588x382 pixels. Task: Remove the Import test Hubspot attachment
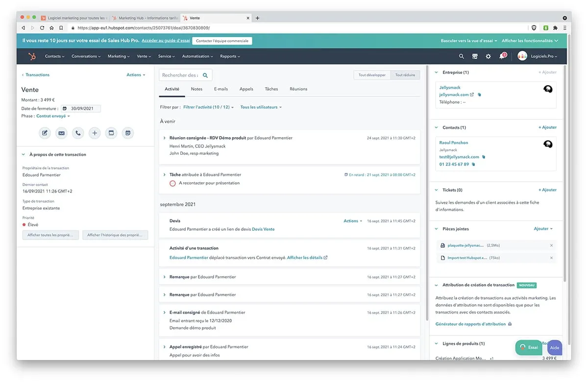pos(551,258)
